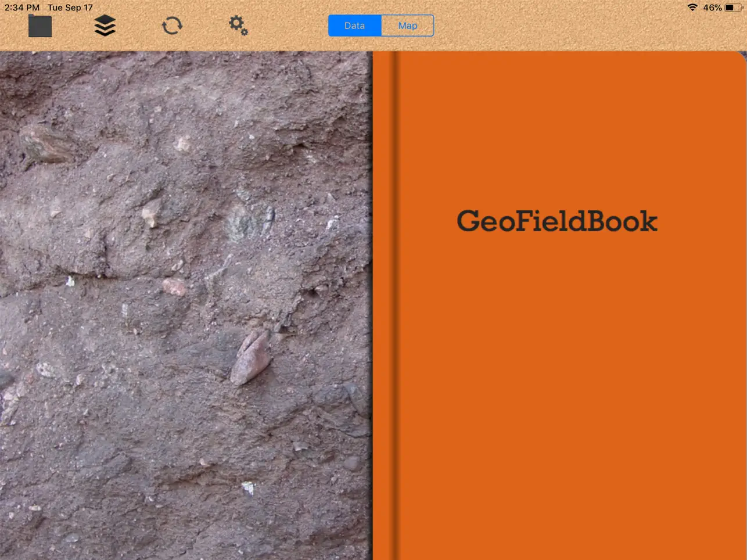Open the stacked layers icon
Viewport: 747px width, 560px height.
105,26
